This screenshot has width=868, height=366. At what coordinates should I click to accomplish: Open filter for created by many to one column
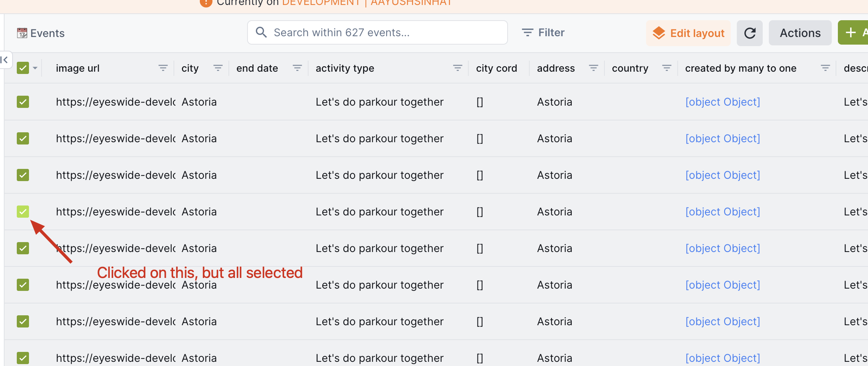click(825, 68)
